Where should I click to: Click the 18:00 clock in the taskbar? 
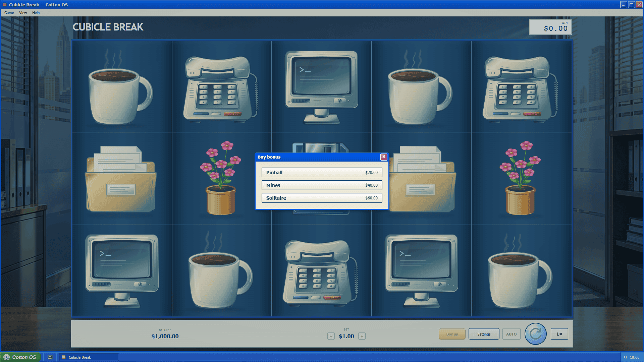pyautogui.click(x=634, y=357)
